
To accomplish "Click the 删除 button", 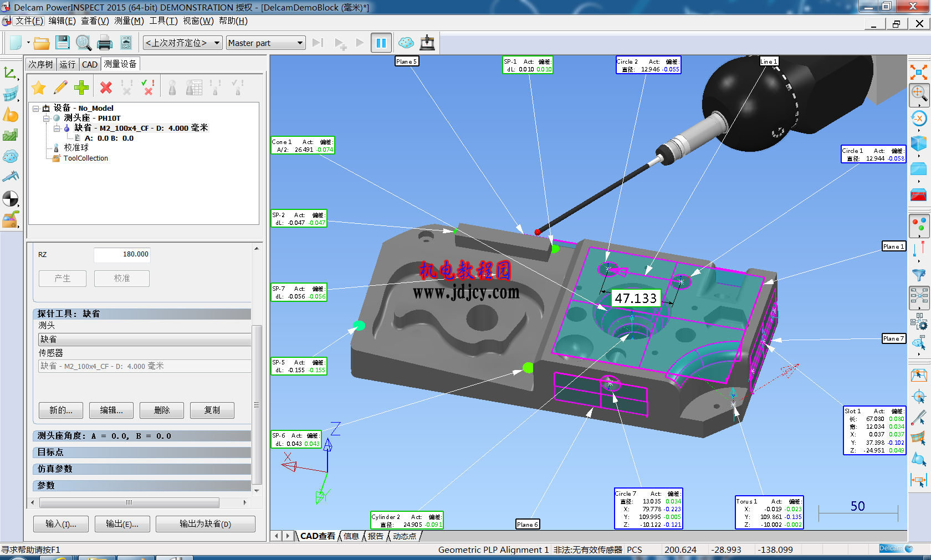I will pyautogui.click(x=162, y=410).
